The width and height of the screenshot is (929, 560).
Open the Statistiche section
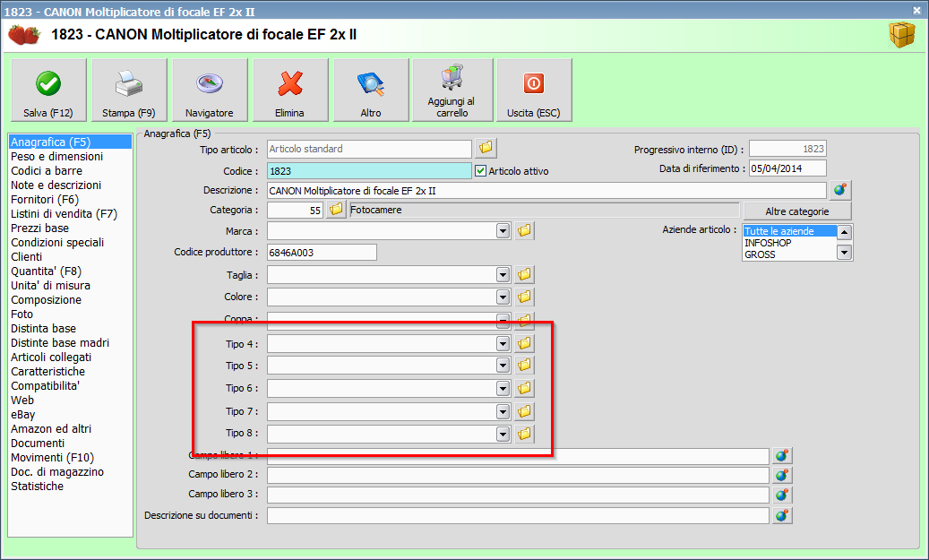click(38, 486)
